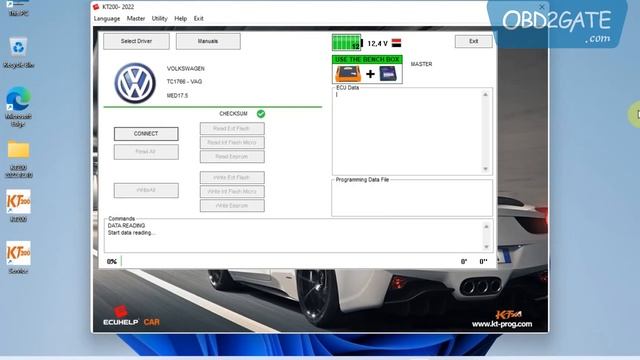Click the VOLKSWAGEN label text
The width and height of the screenshot is (640, 360).
(186, 69)
